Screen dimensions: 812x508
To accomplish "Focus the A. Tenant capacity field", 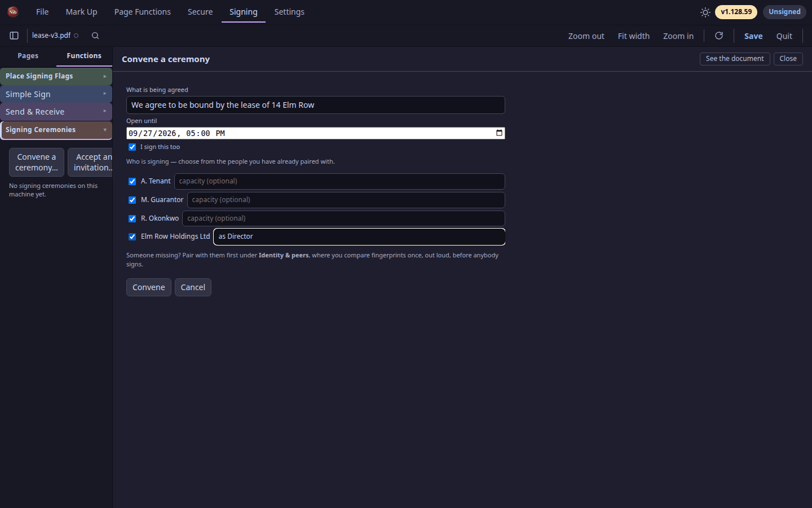I will point(339,181).
